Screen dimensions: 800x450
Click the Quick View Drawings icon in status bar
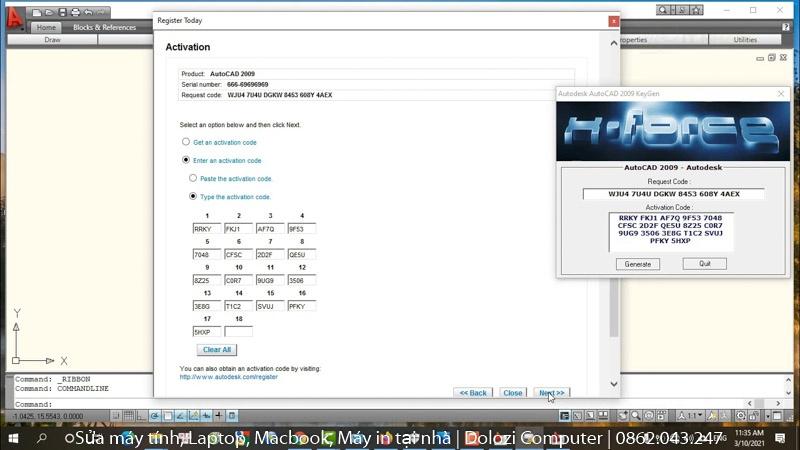click(603, 416)
